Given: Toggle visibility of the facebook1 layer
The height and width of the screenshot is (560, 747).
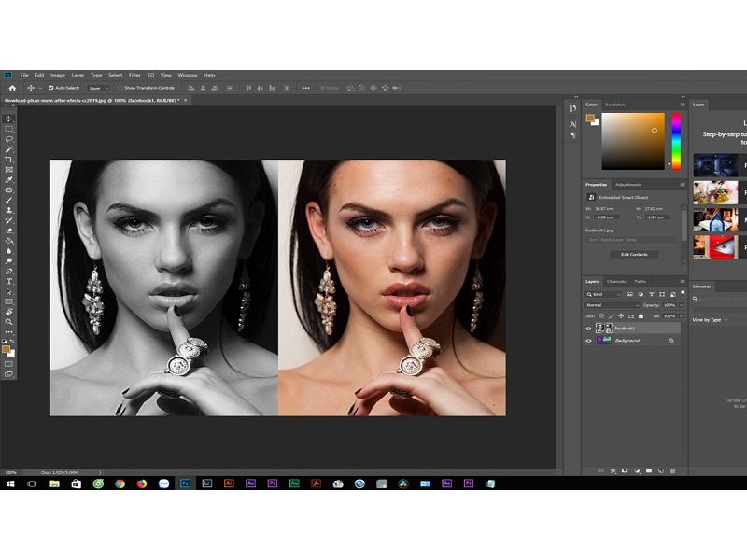Looking at the screenshot, I should coord(588,329).
